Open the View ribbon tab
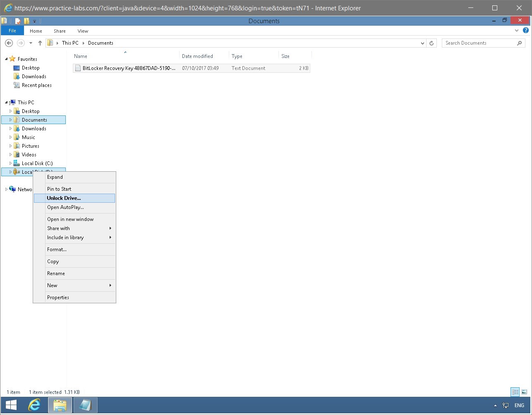Screen dimensions: 532x415 click(x=83, y=31)
